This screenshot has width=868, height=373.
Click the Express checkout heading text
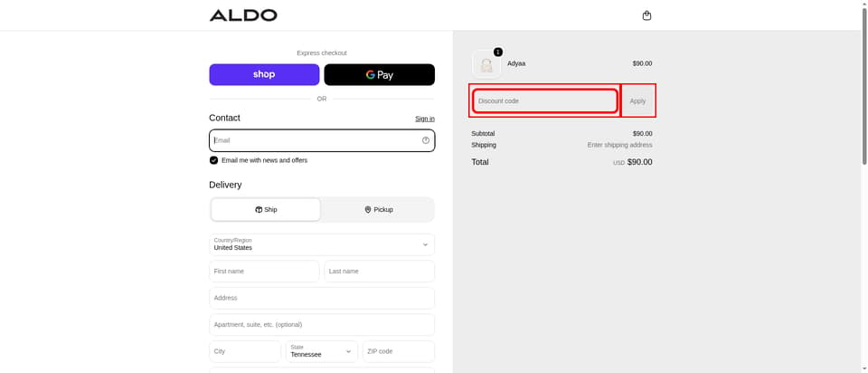click(322, 53)
